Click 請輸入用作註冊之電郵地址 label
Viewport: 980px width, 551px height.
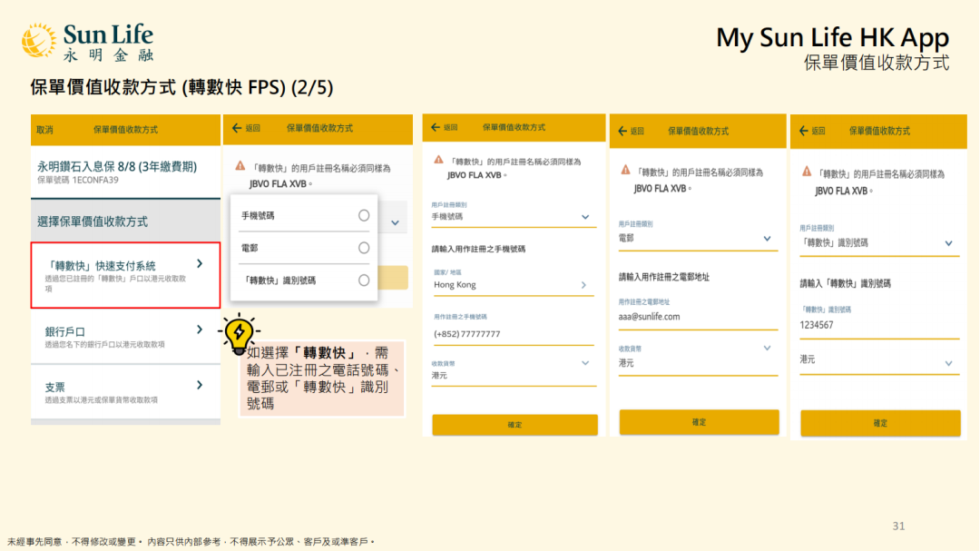(x=663, y=277)
